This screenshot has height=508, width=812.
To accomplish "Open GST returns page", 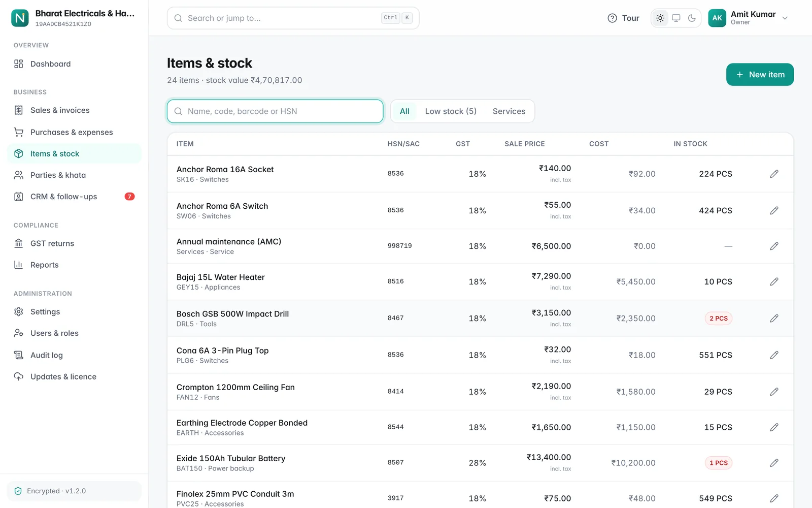I will (74, 243).
